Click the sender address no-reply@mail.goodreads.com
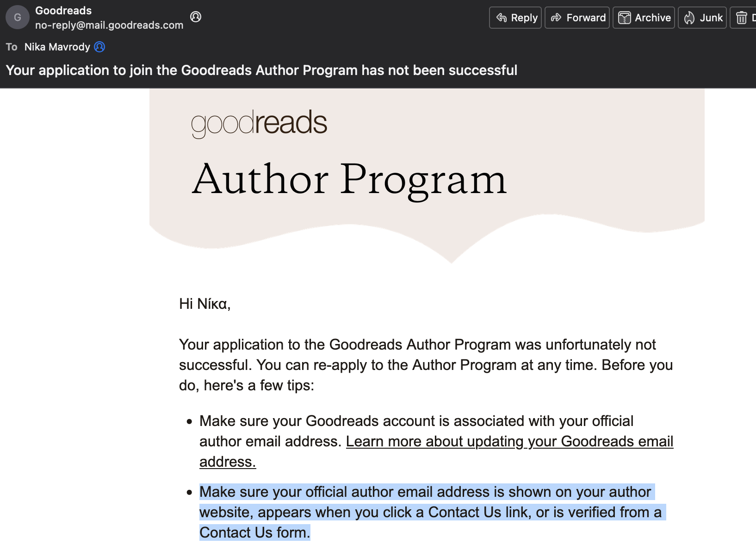Viewport: 756px width, 551px height. [x=109, y=25]
